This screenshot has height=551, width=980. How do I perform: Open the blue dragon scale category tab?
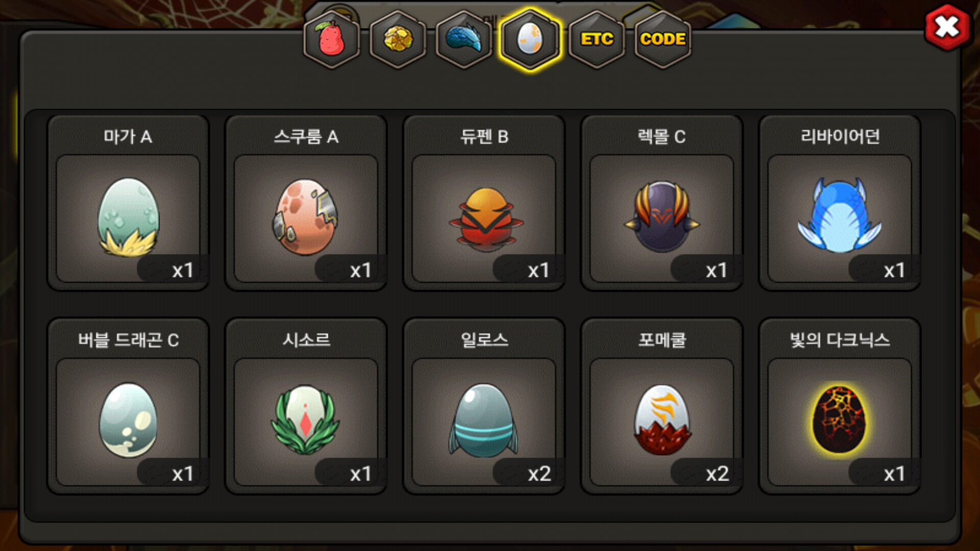tap(464, 39)
